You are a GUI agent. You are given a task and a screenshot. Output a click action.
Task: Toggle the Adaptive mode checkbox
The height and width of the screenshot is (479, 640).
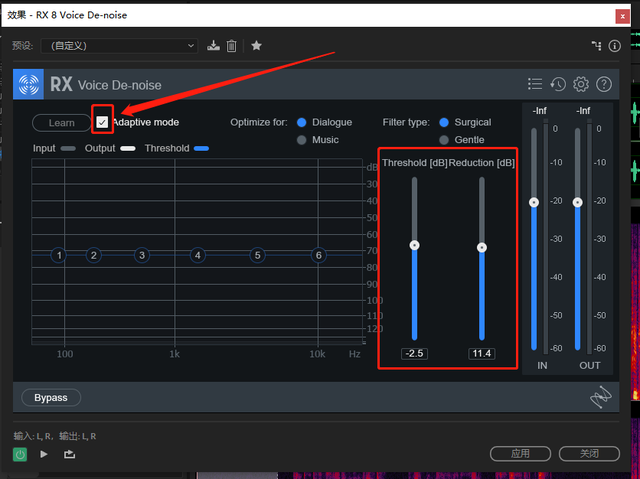click(102, 122)
